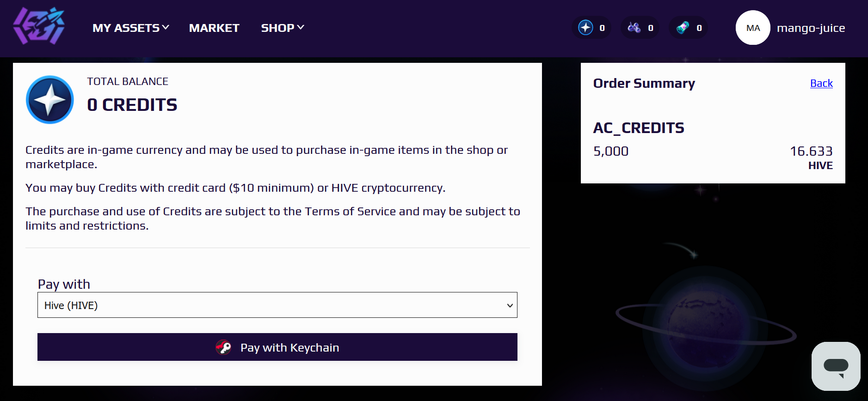This screenshot has height=401, width=868.
Task: Click the ticket balance icon in header
Action: (x=683, y=28)
